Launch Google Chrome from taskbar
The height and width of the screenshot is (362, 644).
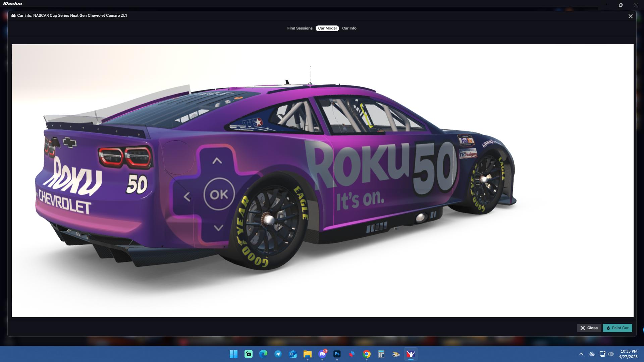[x=366, y=354]
